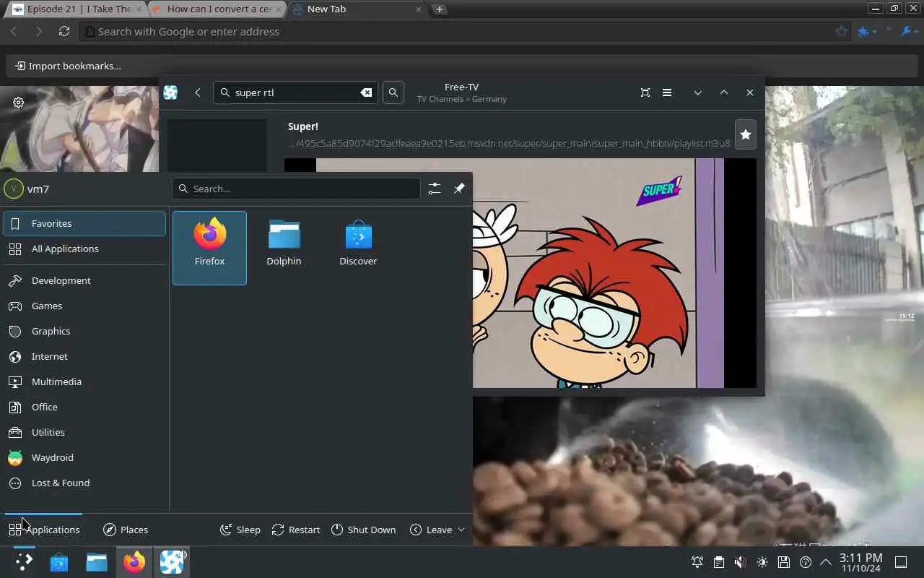Open the Free-TV hamburger menu
This screenshot has width=924, height=578.
[667, 92]
